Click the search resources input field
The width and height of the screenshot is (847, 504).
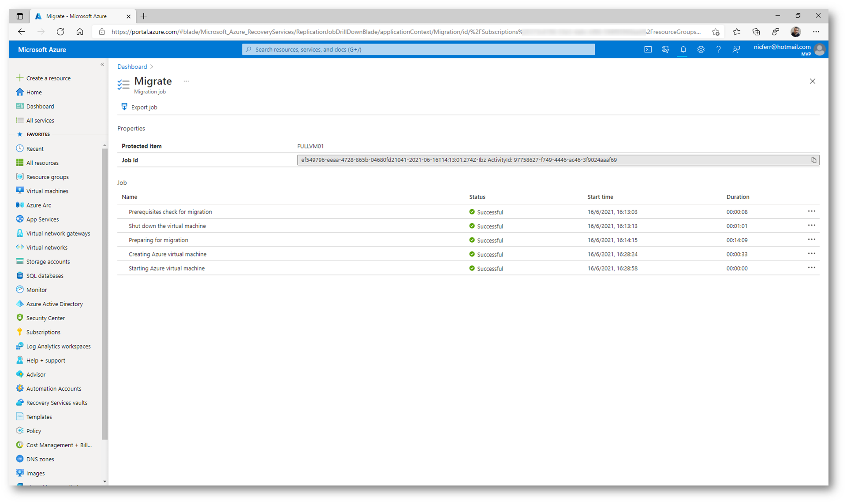(418, 49)
